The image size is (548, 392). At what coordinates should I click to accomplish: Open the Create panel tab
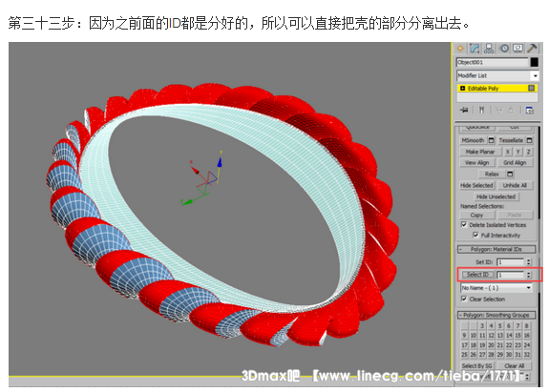tap(460, 49)
